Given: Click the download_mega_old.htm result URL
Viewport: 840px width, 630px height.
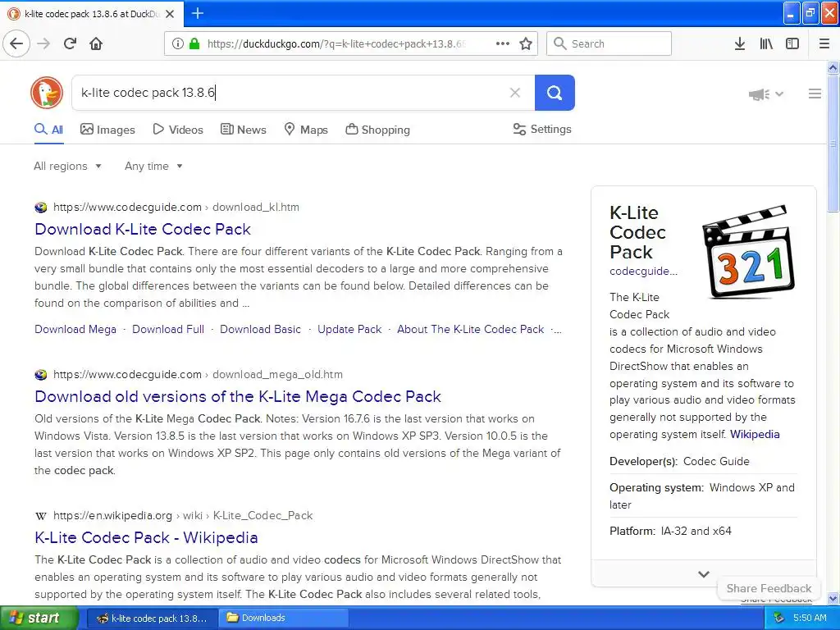Looking at the screenshot, I should [x=198, y=374].
